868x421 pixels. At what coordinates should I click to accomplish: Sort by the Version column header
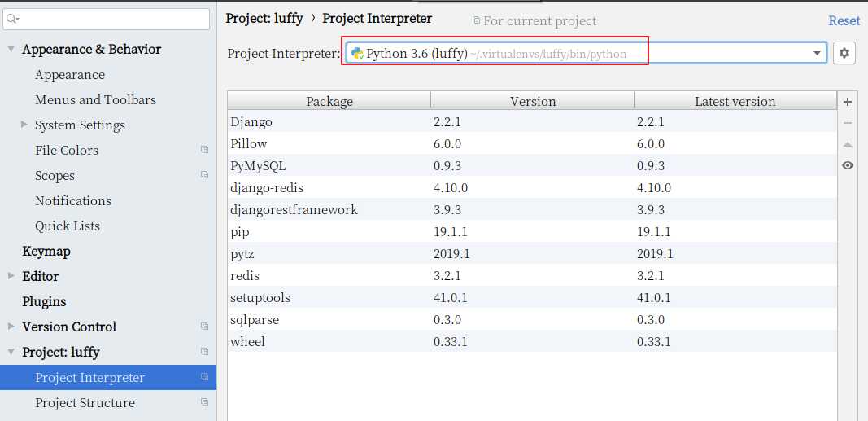pos(533,101)
